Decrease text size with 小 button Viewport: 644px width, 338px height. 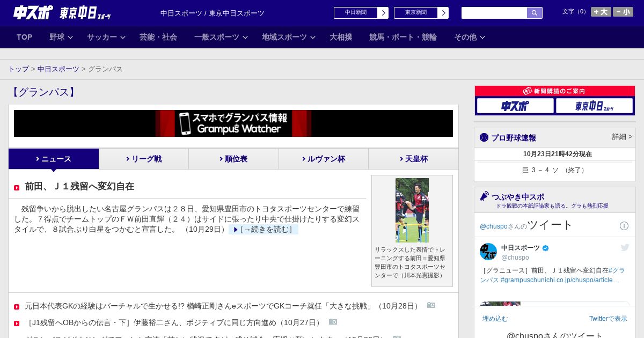[623, 12]
